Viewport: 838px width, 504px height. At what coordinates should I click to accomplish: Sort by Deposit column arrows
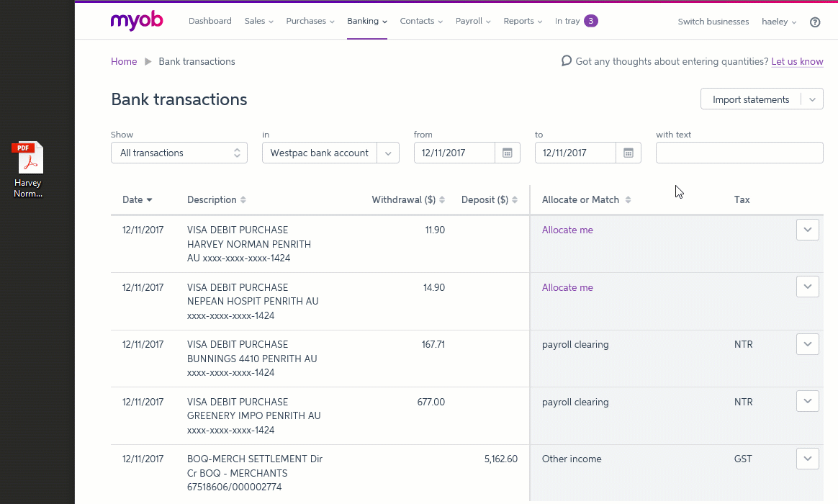pos(515,200)
